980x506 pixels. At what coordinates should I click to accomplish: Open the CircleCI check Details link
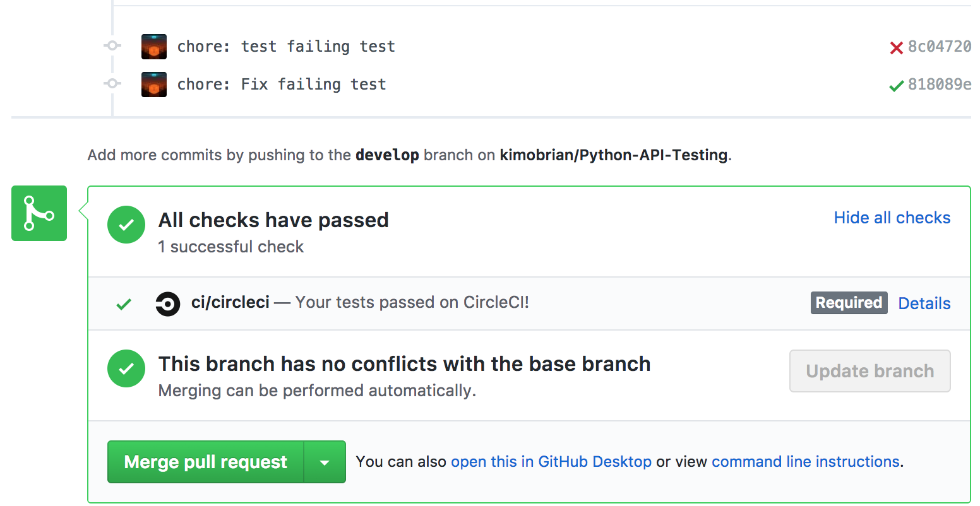click(924, 303)
